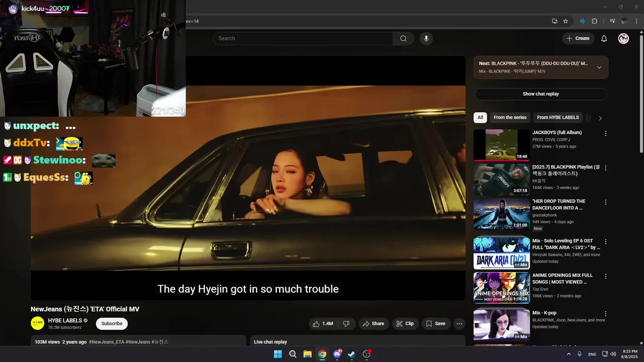
Task: Open OBS Studio icon on taskbar
Action: pyautogui.click(x=366, y=354)
